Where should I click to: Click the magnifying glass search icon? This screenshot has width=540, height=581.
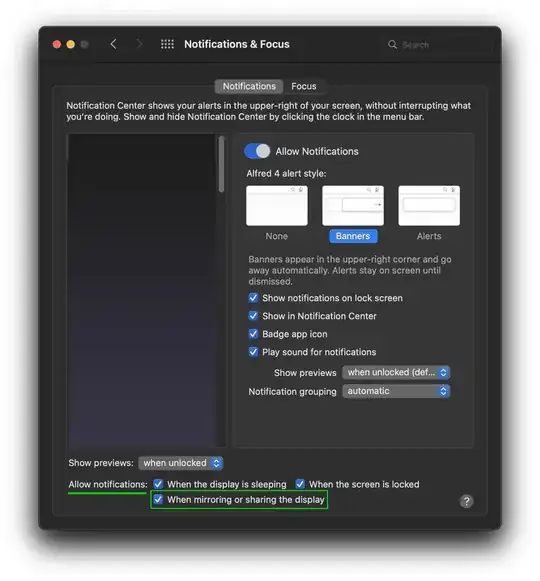392,45
